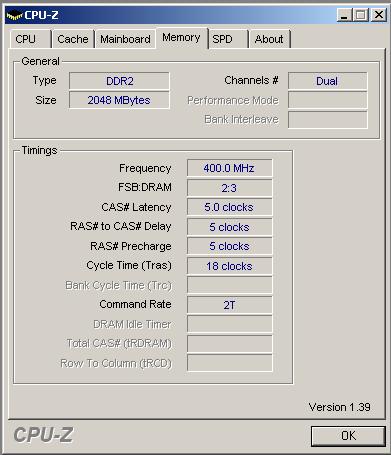The width and height of the screenshot is (391, 455).
Task: Click the RAS# to CAS# Delay label
Action: tap(121, 226)
